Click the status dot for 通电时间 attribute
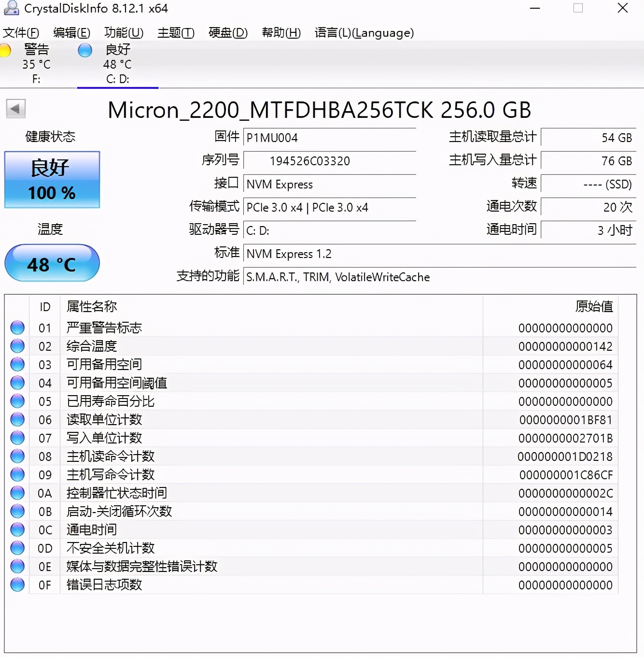644x657 pixels. point(17,529)
